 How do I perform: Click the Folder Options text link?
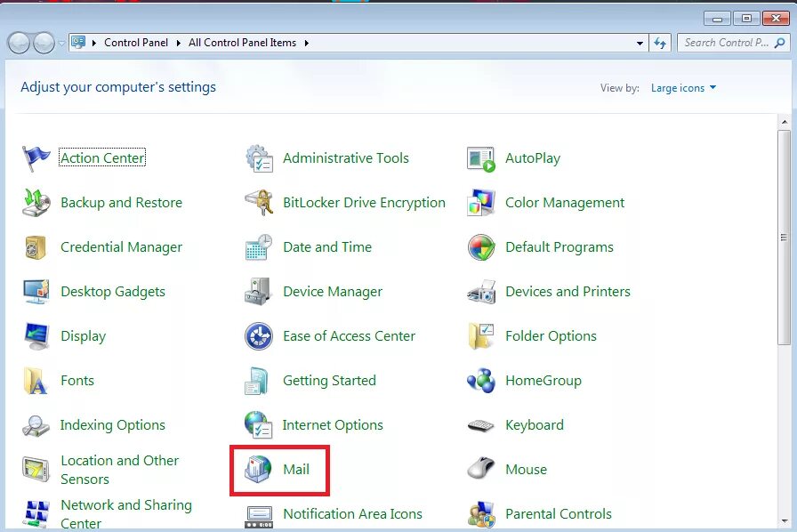[551, 336]
